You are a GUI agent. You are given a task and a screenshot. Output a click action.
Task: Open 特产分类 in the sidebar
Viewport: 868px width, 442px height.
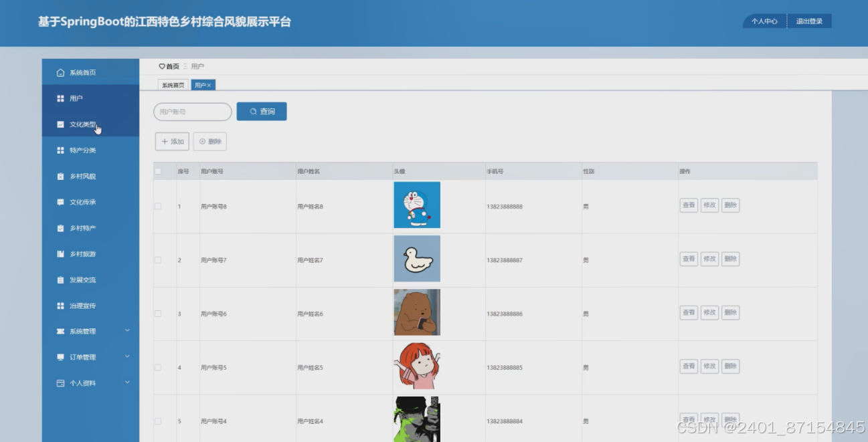(90, 150)
